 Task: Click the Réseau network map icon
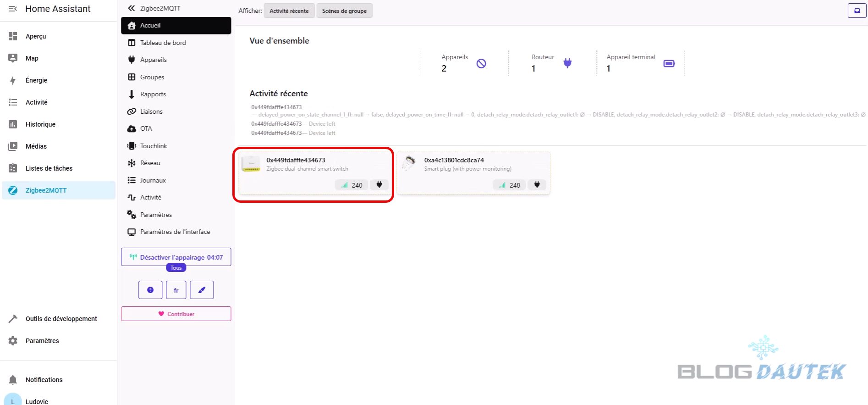[x=132, y=163]
